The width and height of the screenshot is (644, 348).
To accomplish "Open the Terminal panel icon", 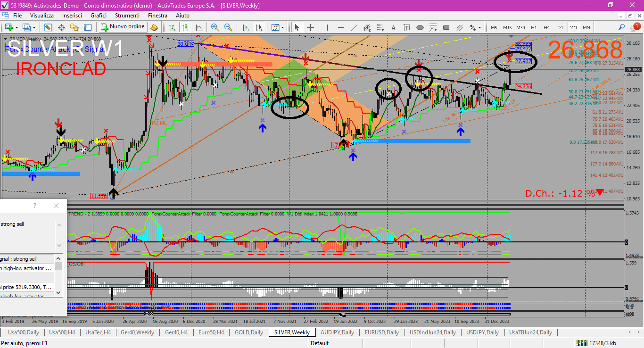I will point(88,27).
